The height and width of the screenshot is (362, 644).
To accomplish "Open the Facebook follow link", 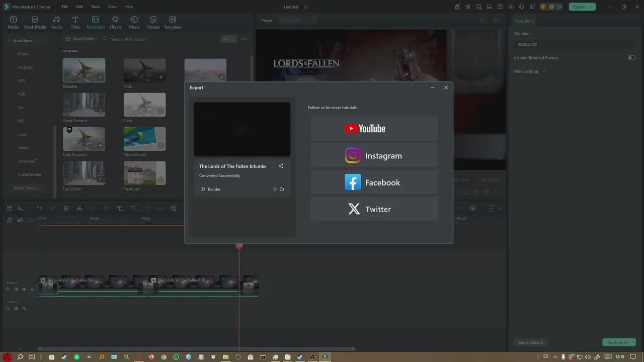I will tap(374, 182).
